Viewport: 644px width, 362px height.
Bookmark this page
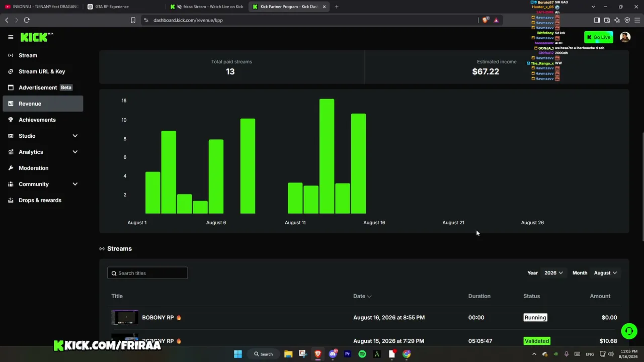click(x=133, y=20)
